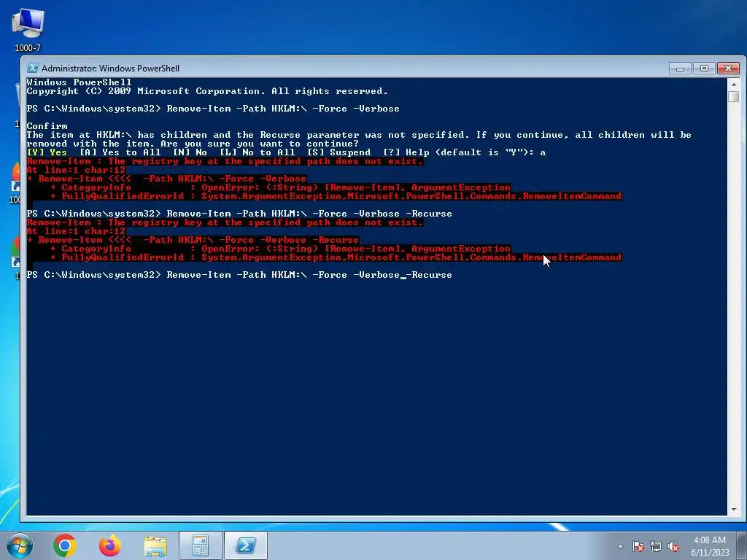
Task: Show hidden tray icons arrow
Action: point(620,546)
